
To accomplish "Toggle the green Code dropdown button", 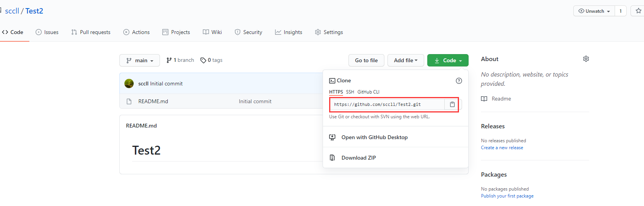I will 448,60.
